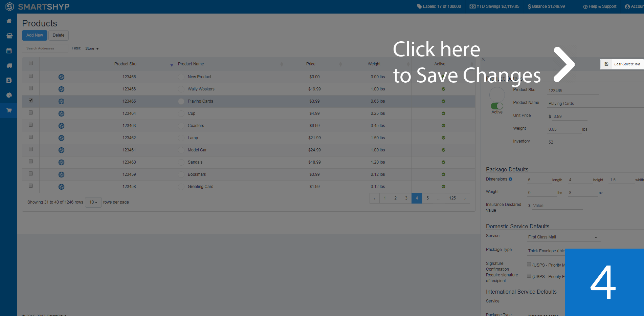Sort table by Price column
The image size is (644, 316).
coord(314,64)
